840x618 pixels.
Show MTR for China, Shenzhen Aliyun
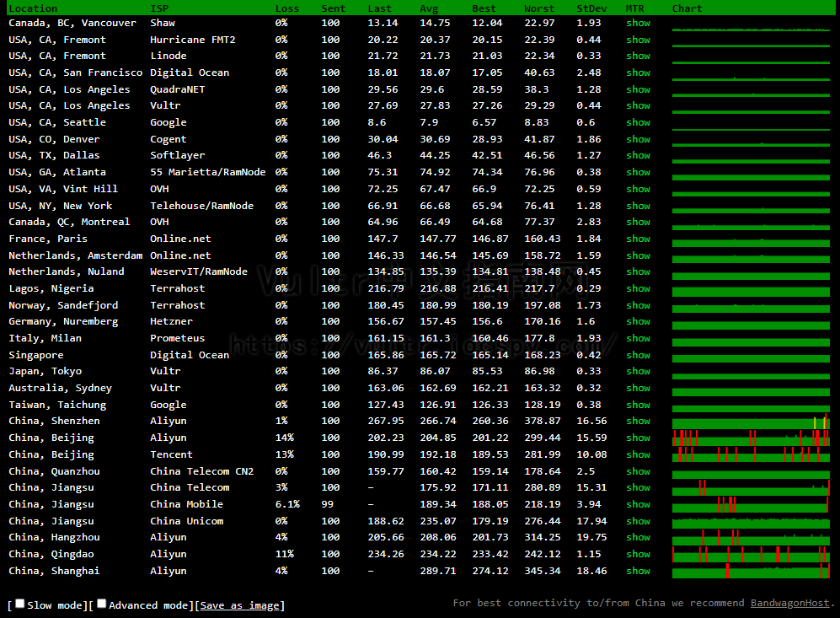point(638,421)
